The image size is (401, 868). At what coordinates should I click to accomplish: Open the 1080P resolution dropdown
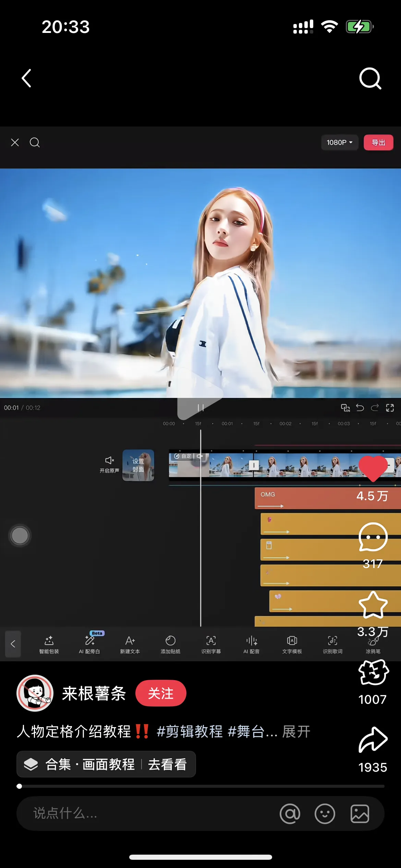point(339,142)
